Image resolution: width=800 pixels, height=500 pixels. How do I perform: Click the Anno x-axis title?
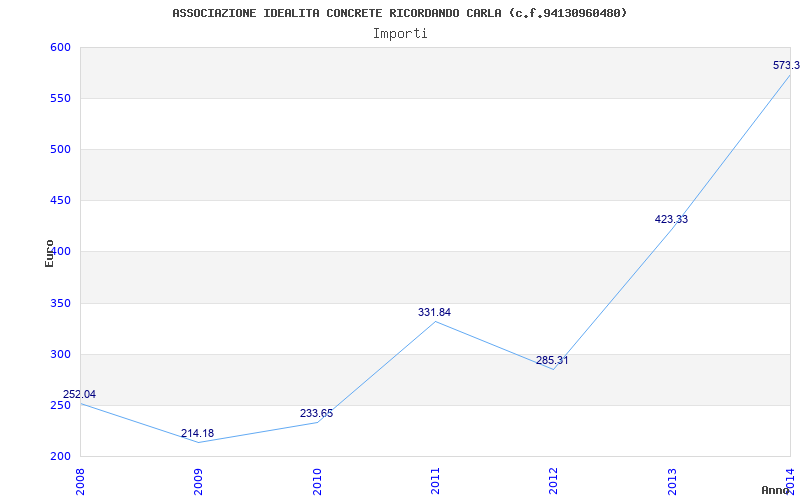coord(775,490)
